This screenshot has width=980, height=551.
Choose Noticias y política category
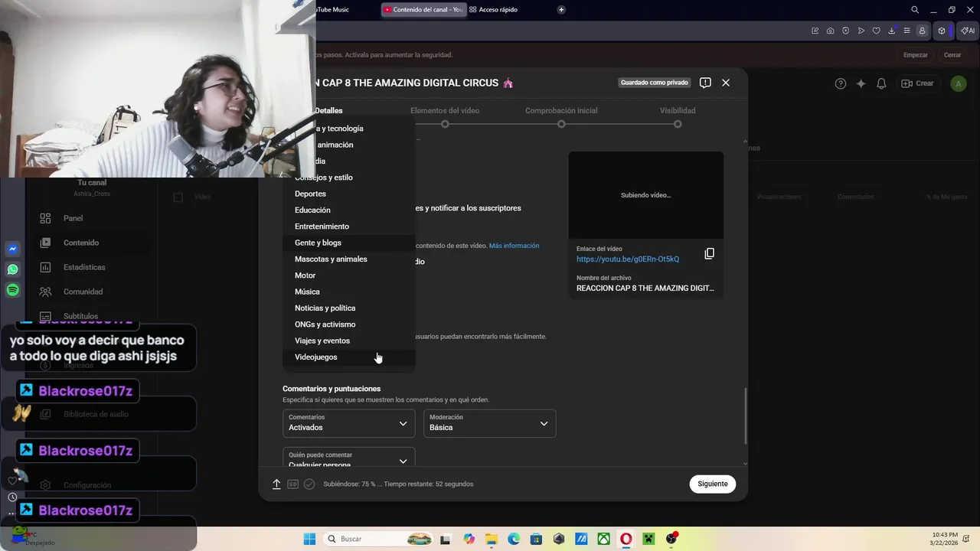(349, 308)
